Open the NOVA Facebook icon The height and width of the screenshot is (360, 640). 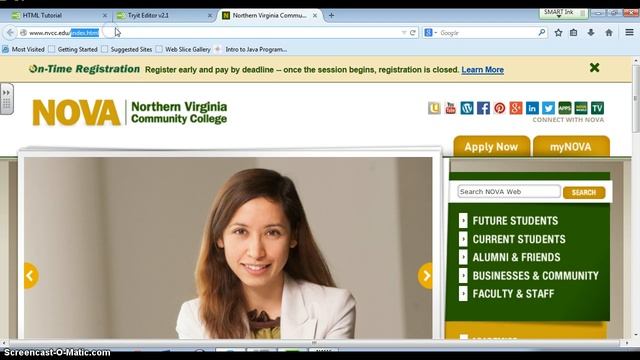pyautogui.click(x=483, y=108)
